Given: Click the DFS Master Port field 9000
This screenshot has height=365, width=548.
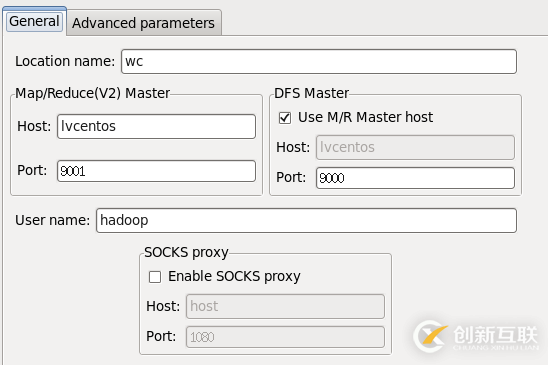Looking at the screenshot, I should 415,178.
